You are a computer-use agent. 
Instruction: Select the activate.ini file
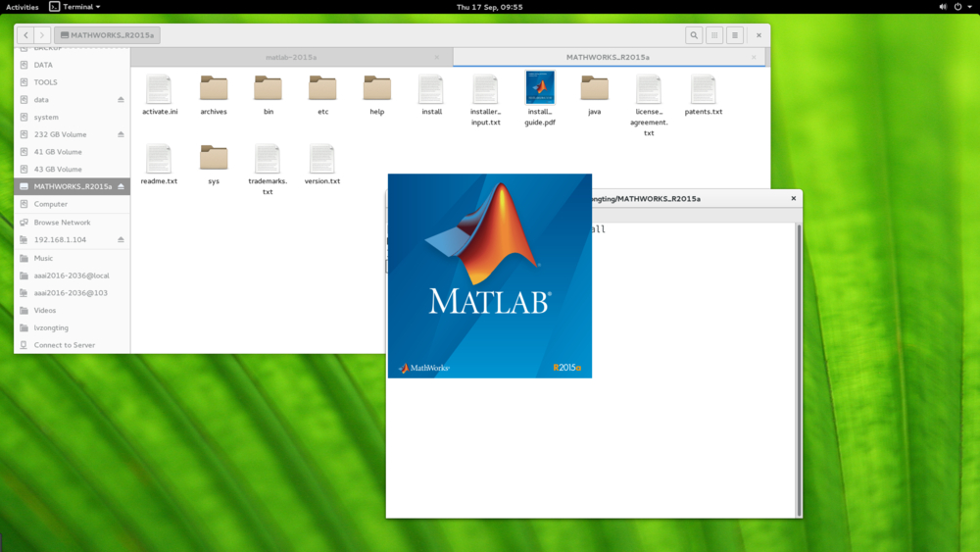[x=159, y=90]
